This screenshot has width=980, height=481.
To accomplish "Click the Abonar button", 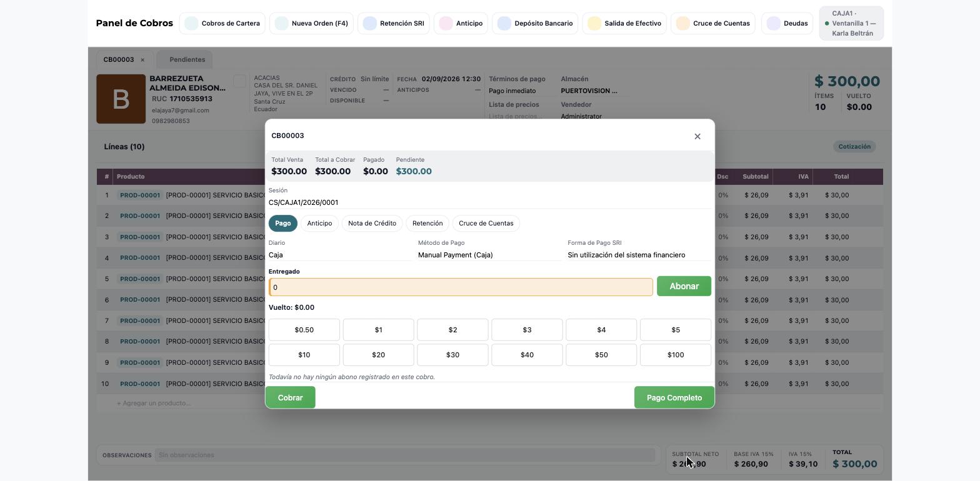I will click(684, 286).
